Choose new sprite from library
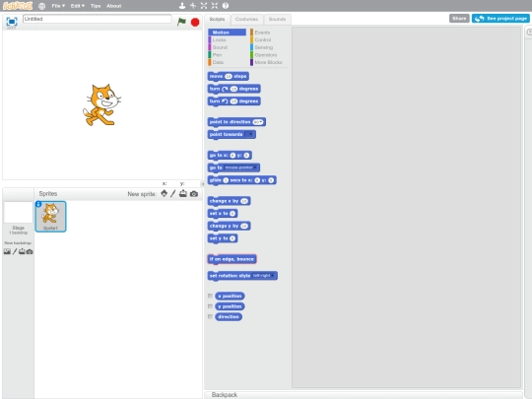This screenshot has width=532, height=399. pyautogui.click(x=164, y=193)
